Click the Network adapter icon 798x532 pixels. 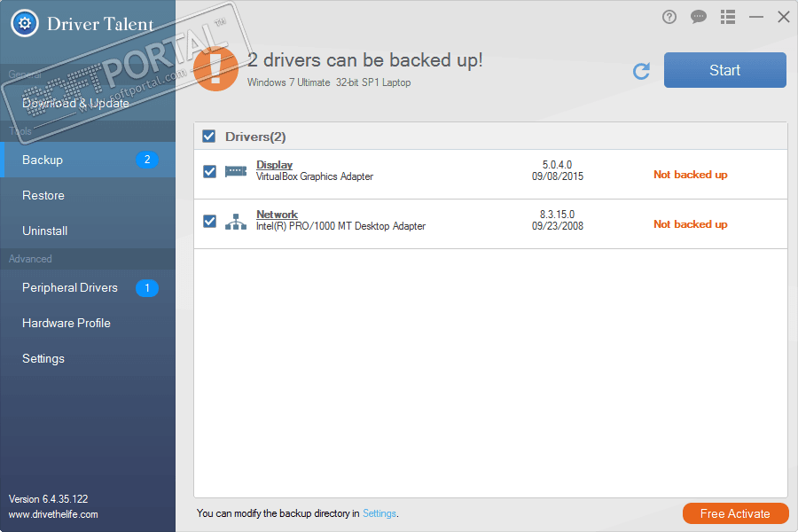[236, 222]
